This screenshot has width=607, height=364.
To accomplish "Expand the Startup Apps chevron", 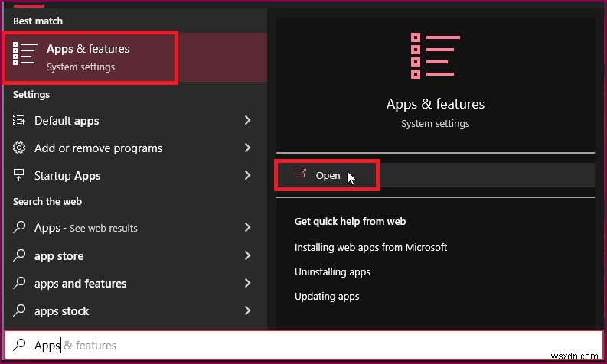I will pyautogui.click(x=248, y=176).
